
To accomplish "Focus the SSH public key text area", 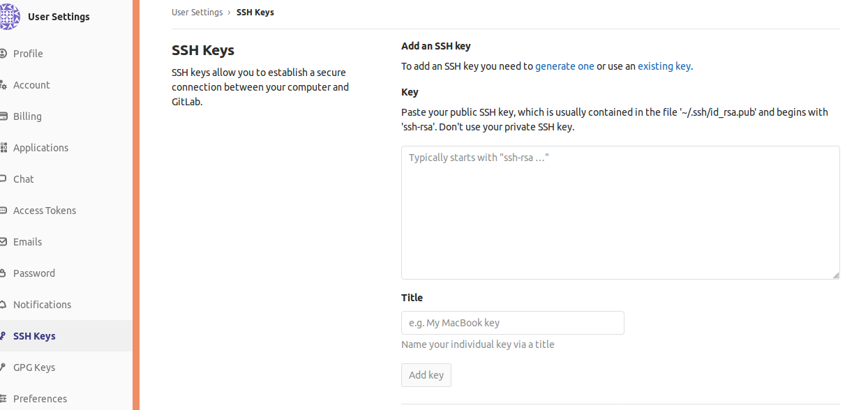I will (x=620, y=213).
